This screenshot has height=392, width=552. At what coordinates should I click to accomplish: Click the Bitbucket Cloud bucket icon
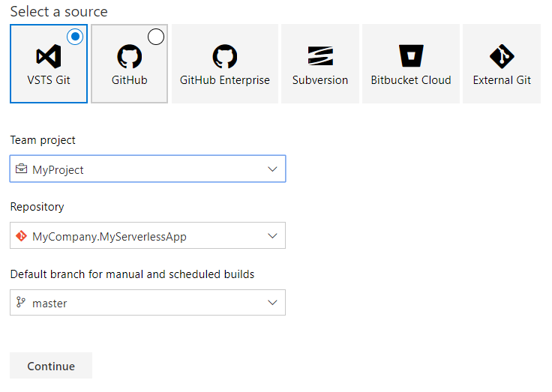pos(411,55)
